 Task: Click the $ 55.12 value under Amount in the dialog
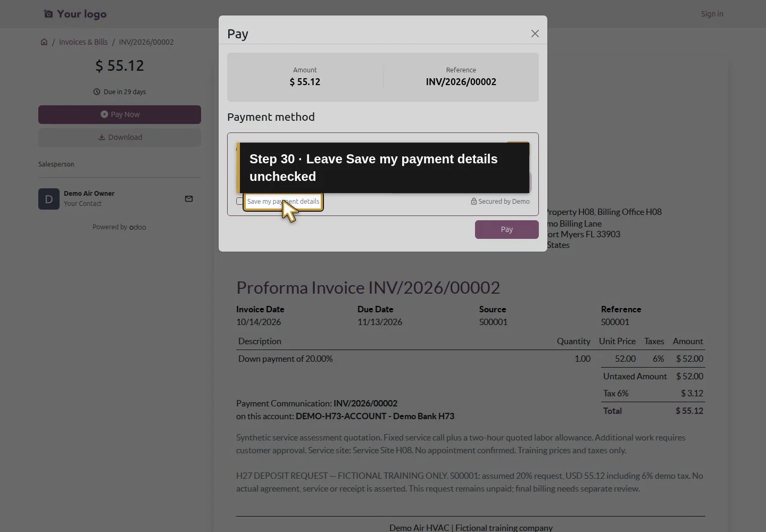[x=305, y=82]
